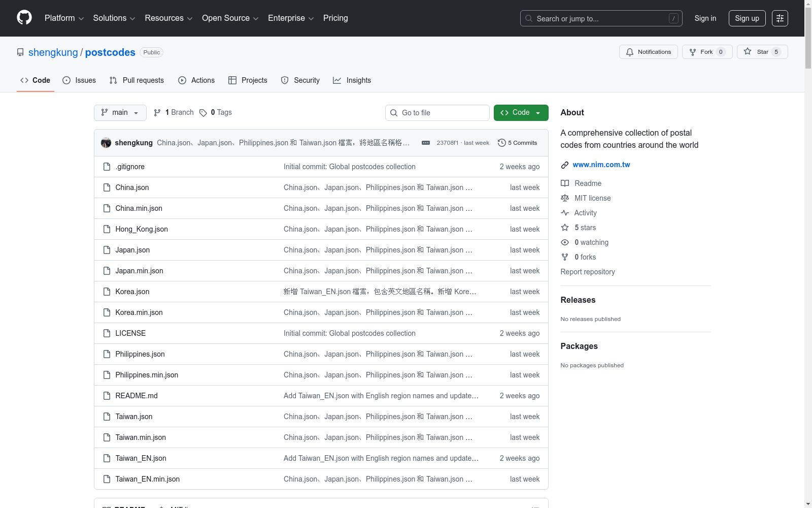Click file icon beside .gitignore
Viewport: 812px width, 508px height.
coord(107,167)
